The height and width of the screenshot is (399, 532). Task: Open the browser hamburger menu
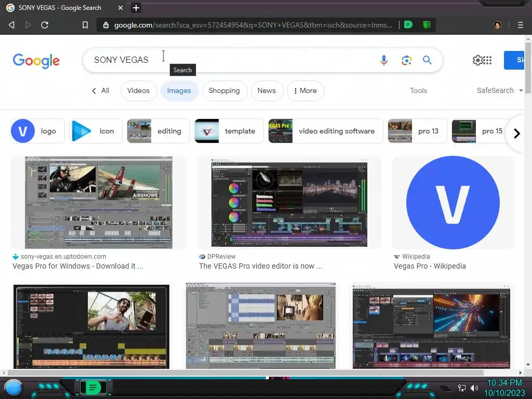[x=520, y=25]
